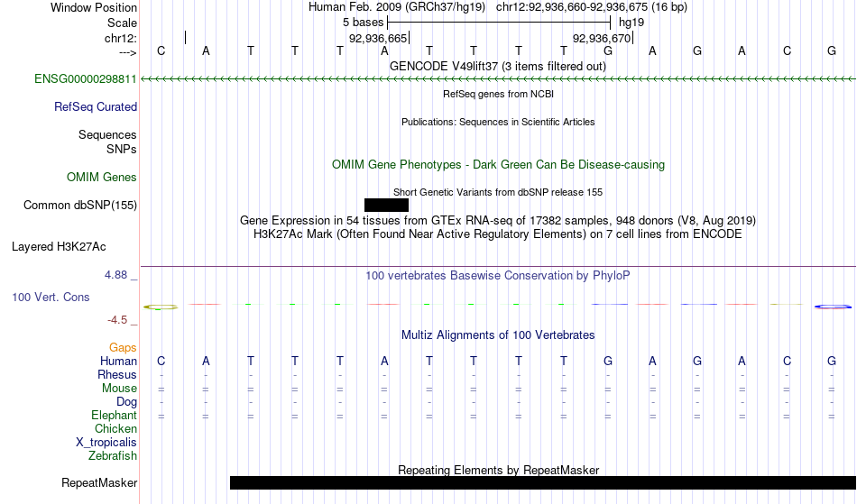857x504 pixels.
Task: Click the 5 bases scale bar
Action: (499, 23)
